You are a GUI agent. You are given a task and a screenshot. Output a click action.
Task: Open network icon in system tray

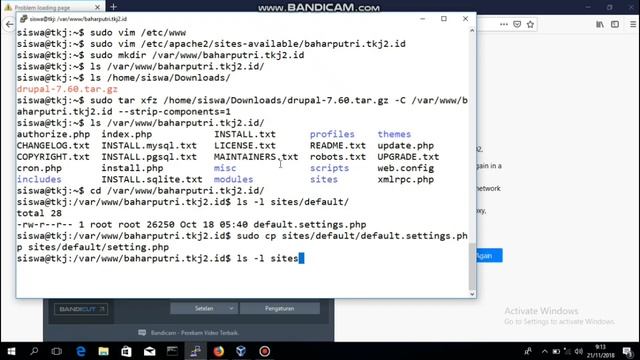[567, 351]
